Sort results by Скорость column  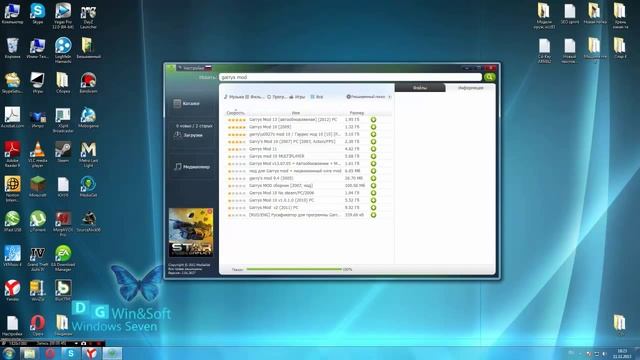click(x=236, y=113)
